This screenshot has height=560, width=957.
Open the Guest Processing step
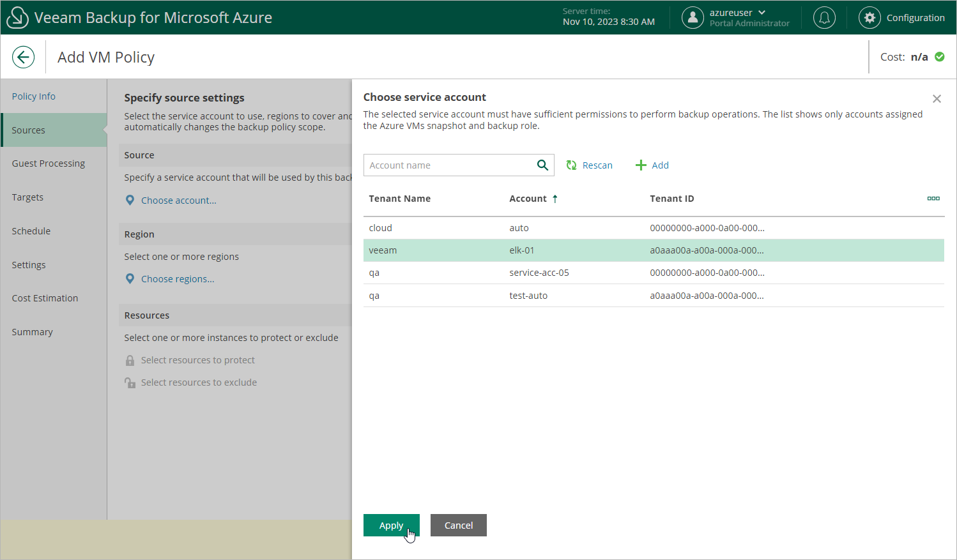[49, 163]
